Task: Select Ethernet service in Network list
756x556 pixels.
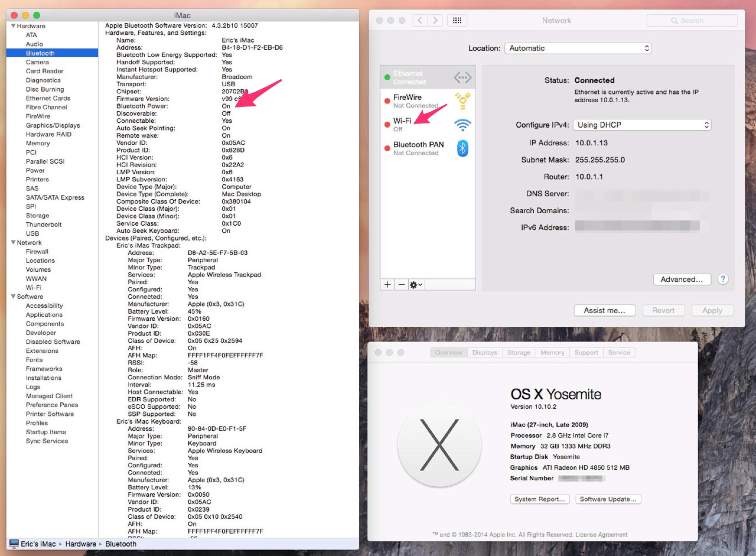Action: tap(428, 77)
